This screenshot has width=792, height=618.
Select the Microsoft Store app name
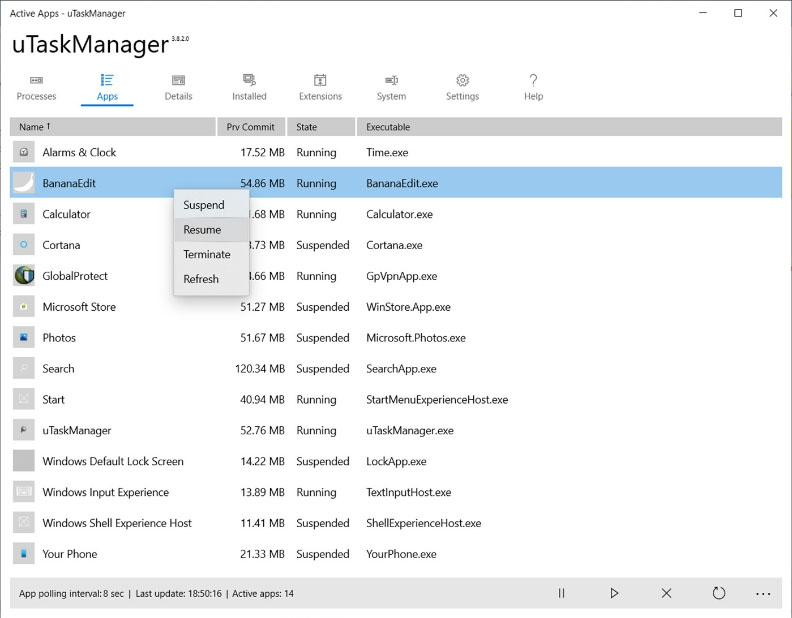[x=79, y=307]
